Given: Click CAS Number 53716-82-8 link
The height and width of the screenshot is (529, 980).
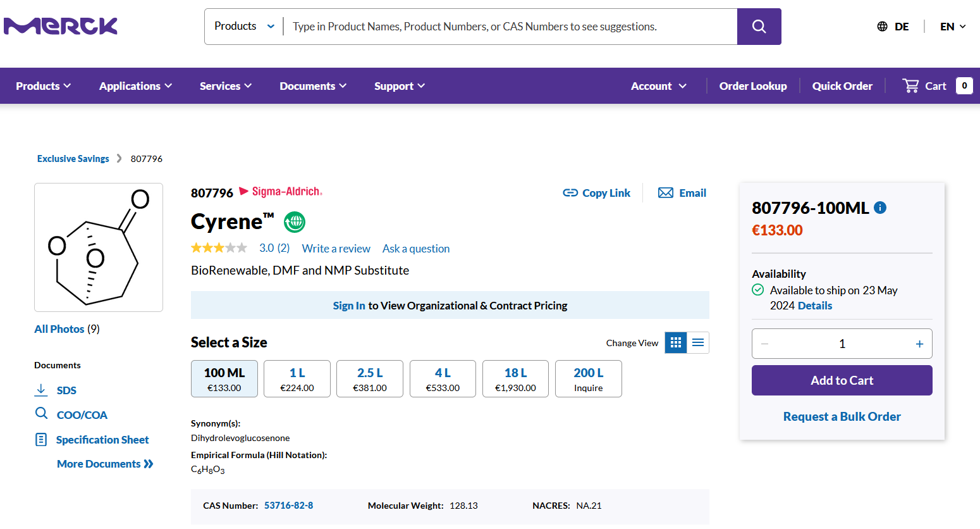Looking at the screenshot, I should point(289,506).
